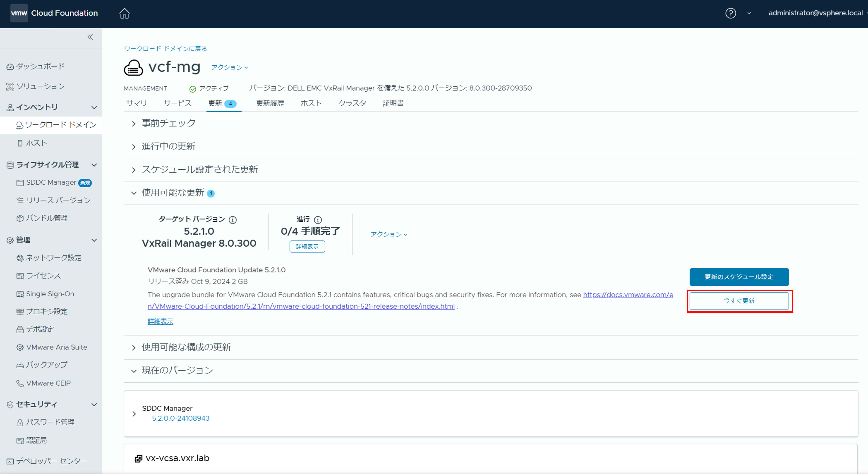This screenshot has height=474, width=868.
Task: Open デポ設定 in sidebar
Action: click(35, 329)
